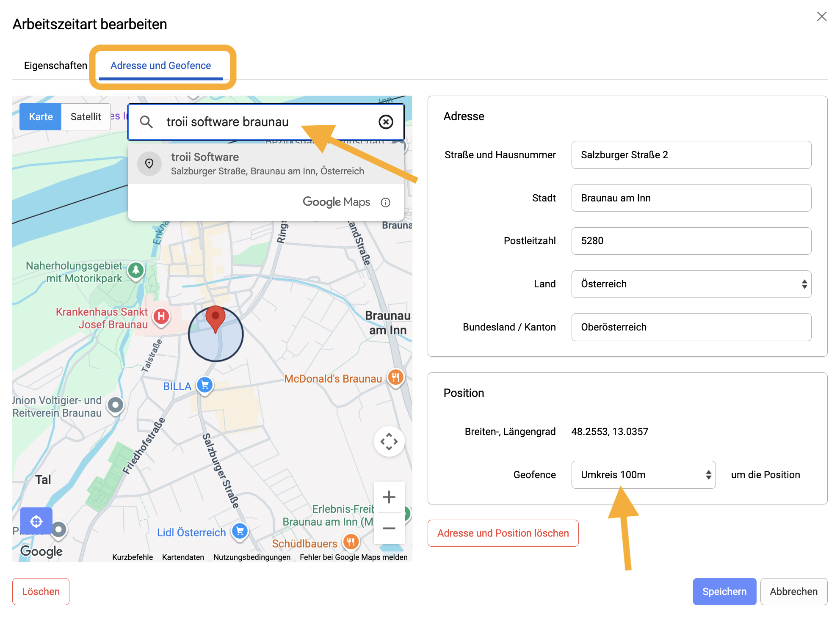This screenshot has height=617, width=840.
Task: Click the red location pin marker
Action: (x=216, y=319)
